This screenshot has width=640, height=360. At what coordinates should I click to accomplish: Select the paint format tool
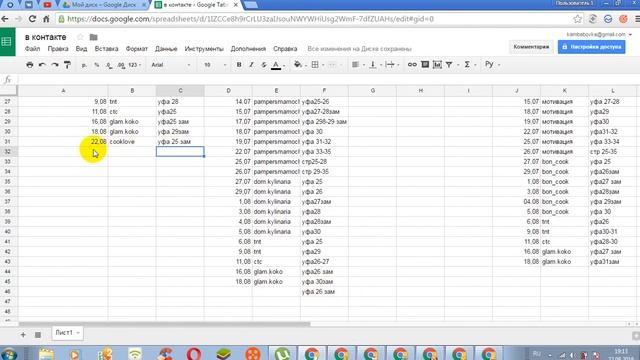pyautogui.click(x=67, y=64)
